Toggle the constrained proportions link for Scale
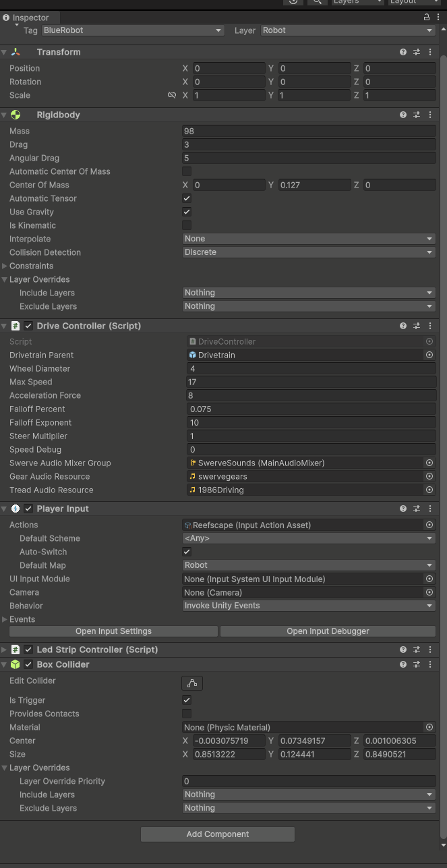This screenshot has width=447, height=868. 172,95
